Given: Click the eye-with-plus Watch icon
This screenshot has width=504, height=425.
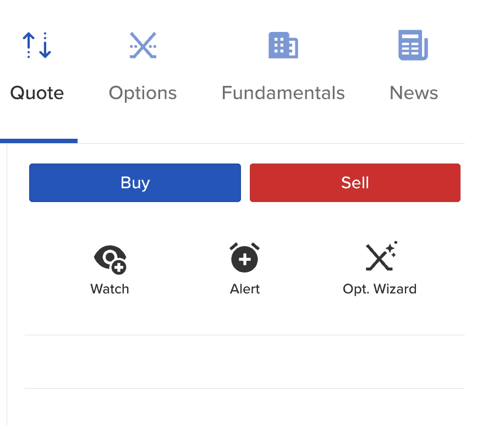Looking at the screenshot, I should pyautogui.click(x=109, y=258).
